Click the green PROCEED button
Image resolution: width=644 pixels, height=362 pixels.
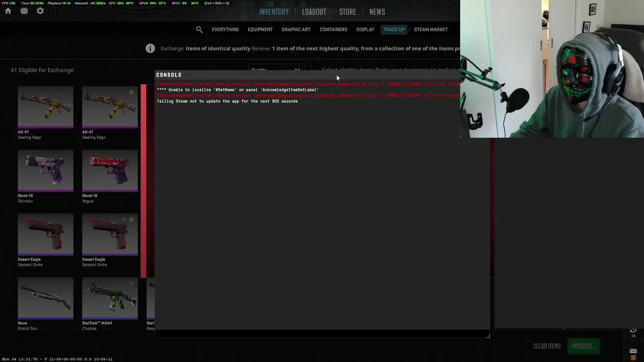click(583, 346)
